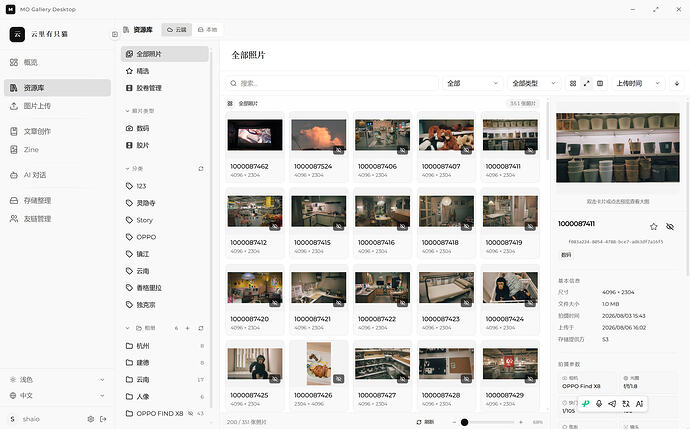
Task: Collapse the 分类 section
Action: pos(127,169)
